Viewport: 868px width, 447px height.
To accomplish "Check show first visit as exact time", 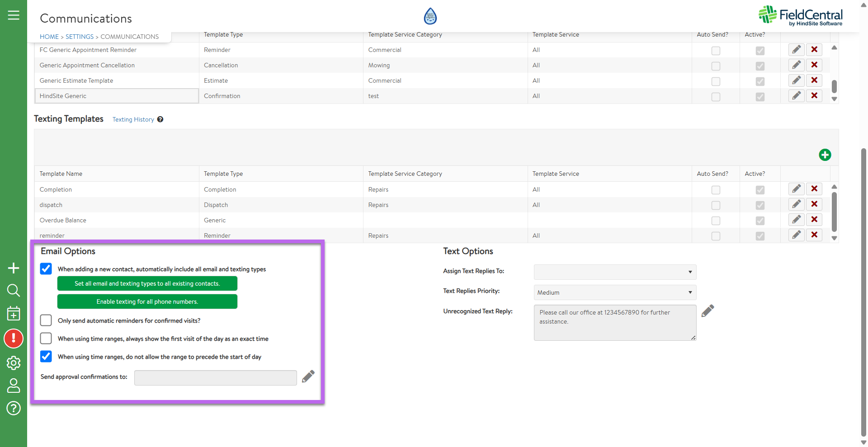I will pyautogui.click(x=46, y=339).
